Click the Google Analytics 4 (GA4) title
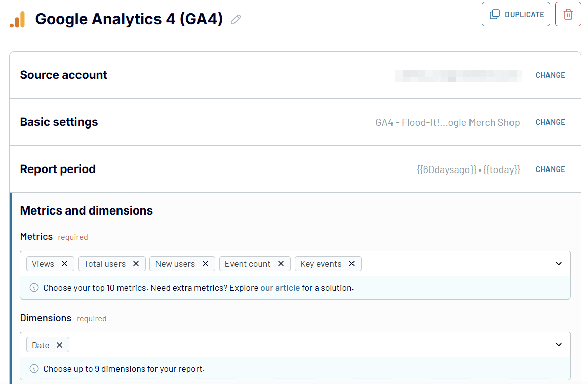This screenshot has height=384, width=588. [129, 19]
